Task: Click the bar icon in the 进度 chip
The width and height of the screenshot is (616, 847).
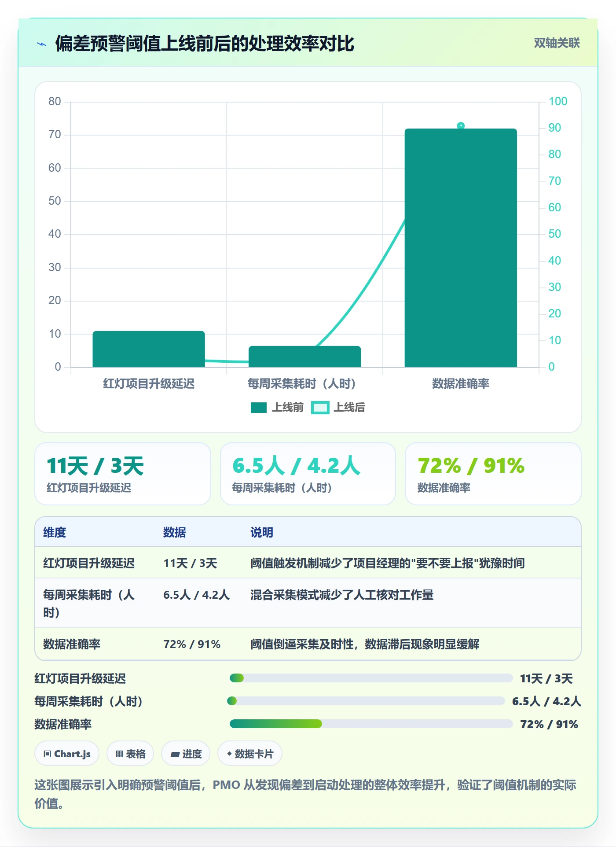Action: (x=175, y=755)
